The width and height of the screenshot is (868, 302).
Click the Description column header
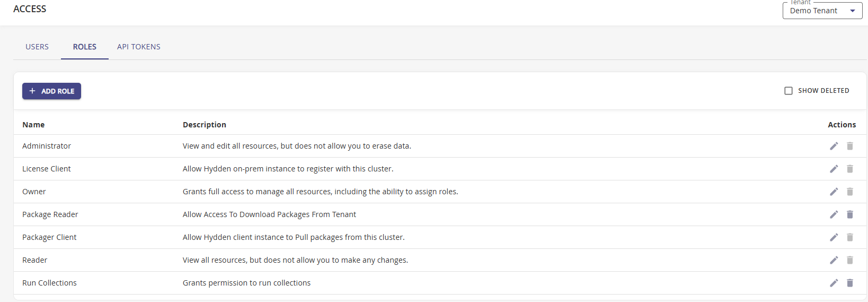pyautogui.click(x=205, y=125)
